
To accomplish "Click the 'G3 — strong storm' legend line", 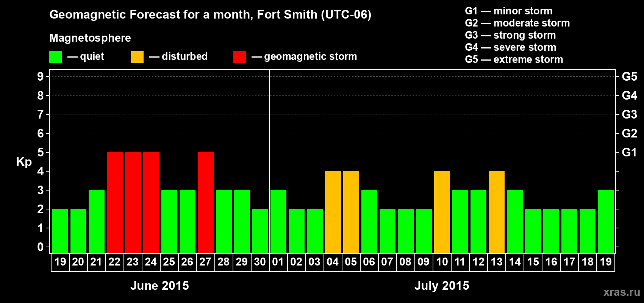I will [510, 35].
